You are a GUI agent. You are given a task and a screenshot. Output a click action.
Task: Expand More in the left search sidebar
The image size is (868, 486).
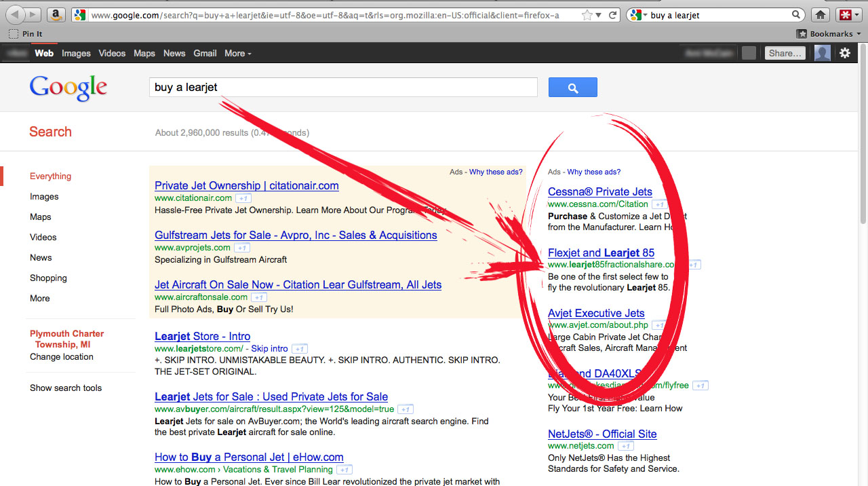[x=40, y=299]
